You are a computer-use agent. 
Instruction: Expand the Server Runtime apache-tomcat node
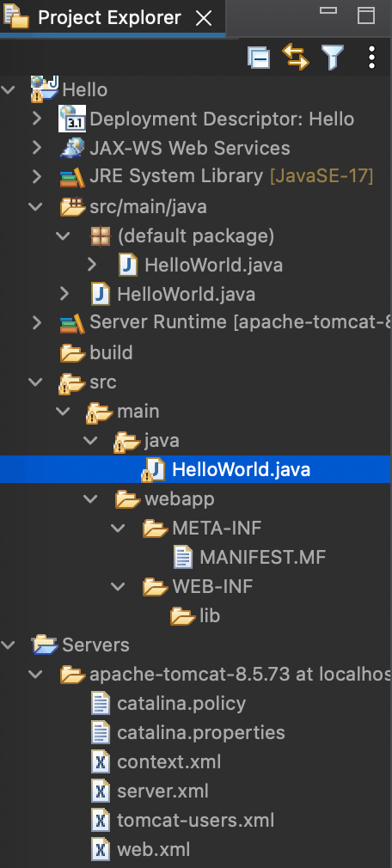tap(37, 323)
